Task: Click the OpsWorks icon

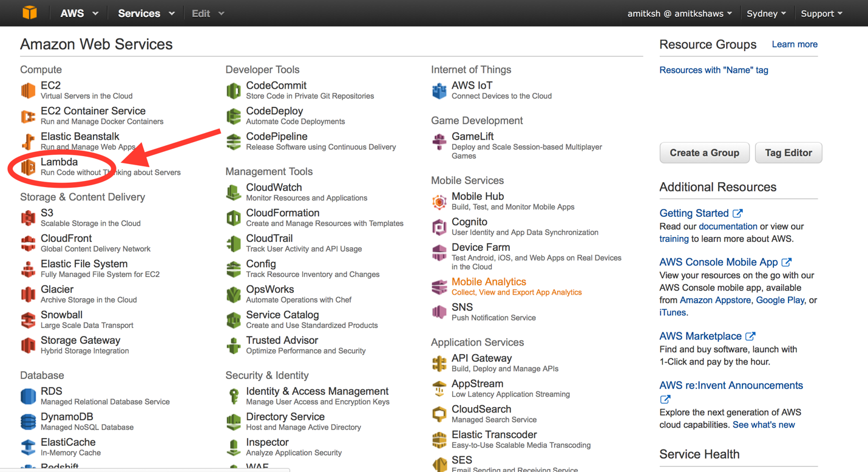Action: point(234,295)
